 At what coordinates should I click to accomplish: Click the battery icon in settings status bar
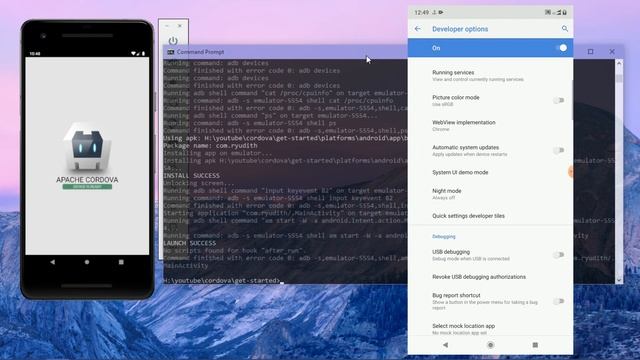tap(564, 12)
